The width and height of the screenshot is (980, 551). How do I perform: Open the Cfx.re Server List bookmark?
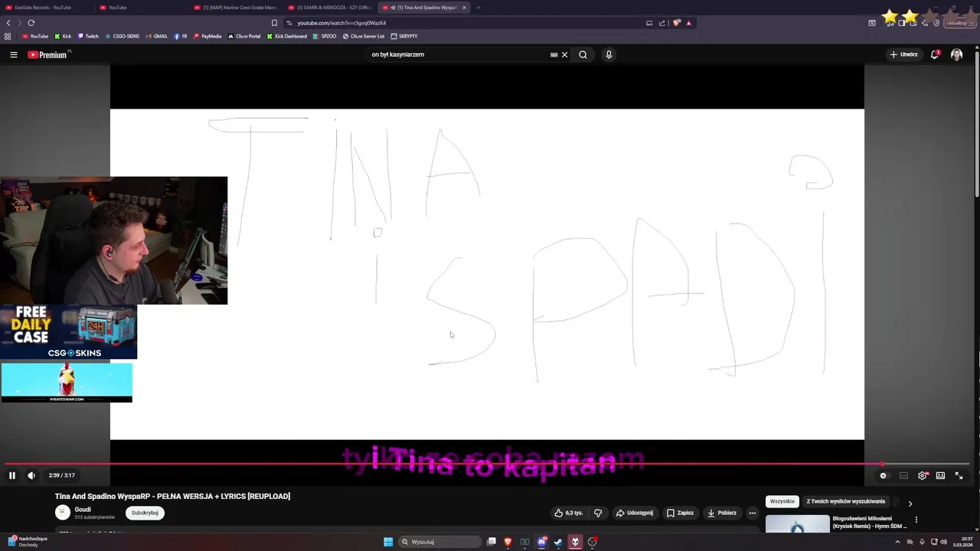(x=364, y=36)
